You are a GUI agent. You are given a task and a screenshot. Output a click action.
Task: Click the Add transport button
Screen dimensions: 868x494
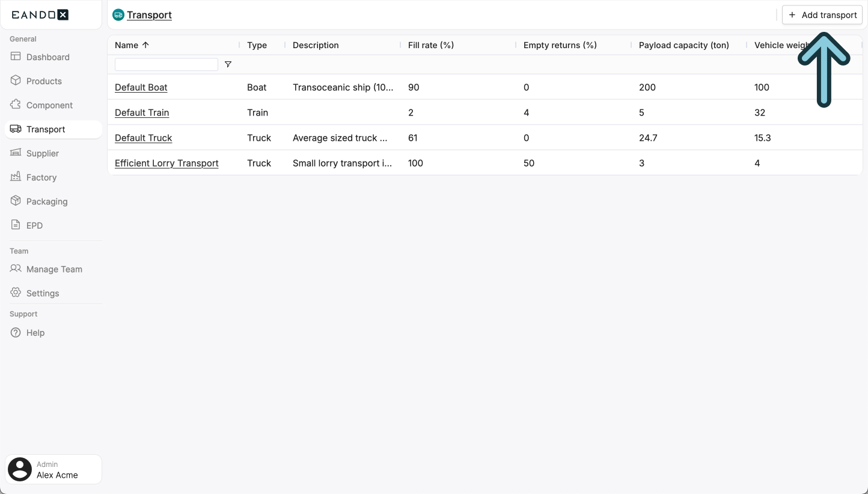(x=822, y=14)
